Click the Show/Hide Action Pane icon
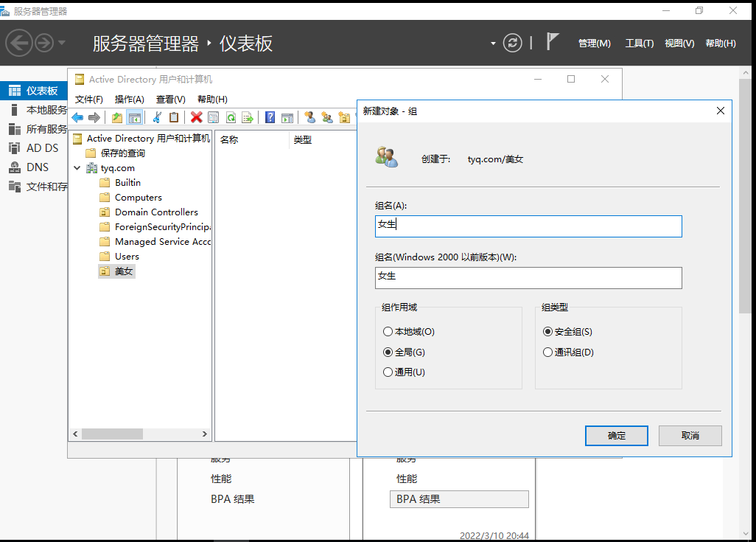756x542 pixels. (x=287, y=117)
